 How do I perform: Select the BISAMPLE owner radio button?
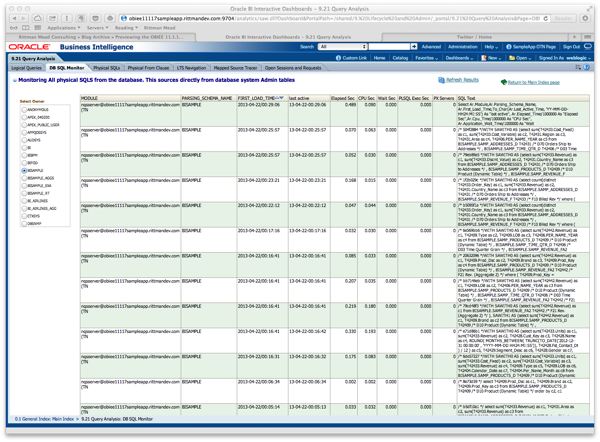pos(24,170)
